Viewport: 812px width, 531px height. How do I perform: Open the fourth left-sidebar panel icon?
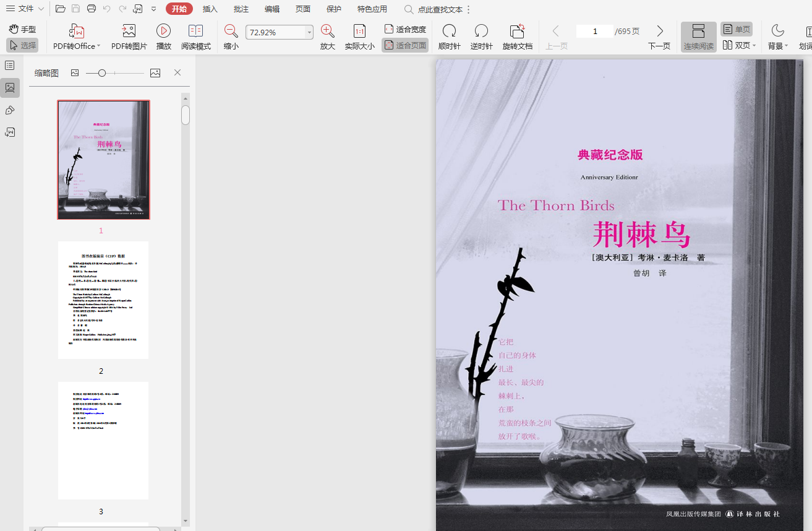10,132
